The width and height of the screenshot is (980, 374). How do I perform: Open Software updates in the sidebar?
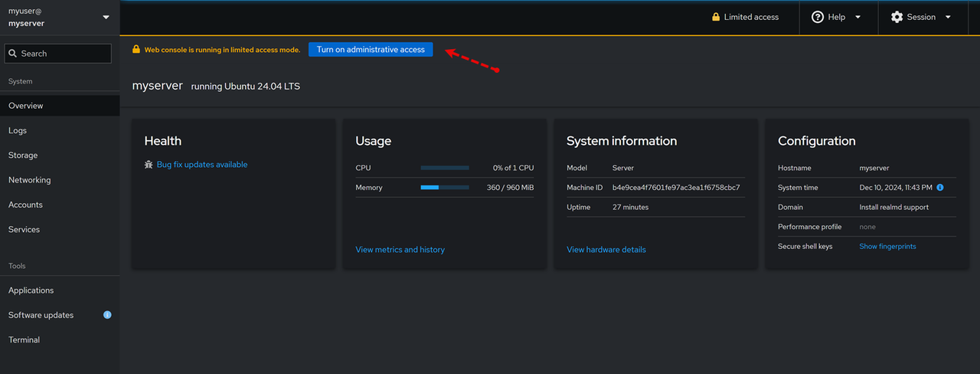[x=60, y=315]
